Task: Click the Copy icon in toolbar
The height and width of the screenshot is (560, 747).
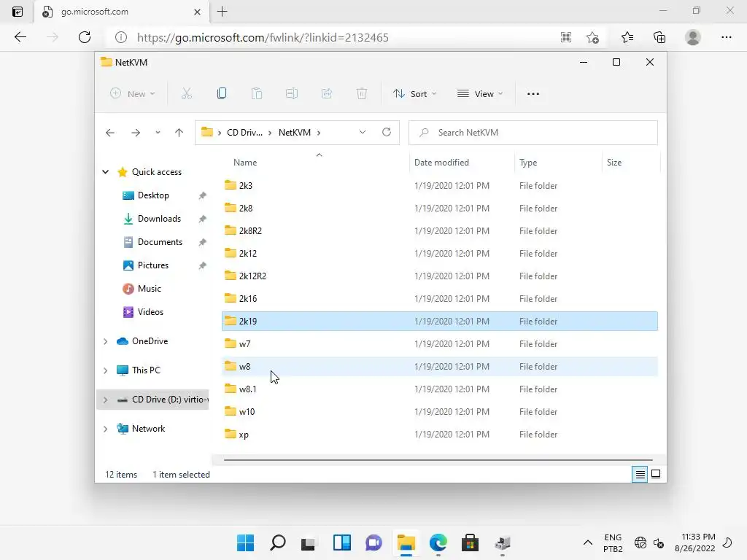Action: pos(222,94)
